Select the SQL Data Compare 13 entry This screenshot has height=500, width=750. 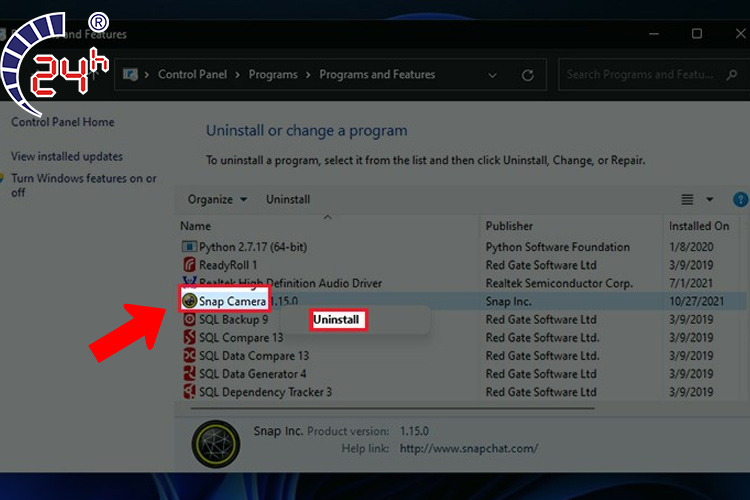point(254,356)
